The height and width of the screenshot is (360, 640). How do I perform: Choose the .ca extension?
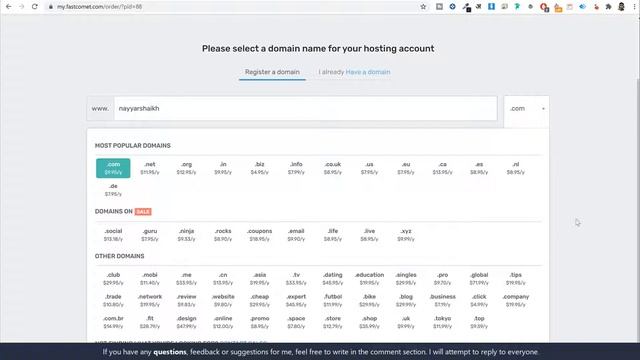coord(442,168)
